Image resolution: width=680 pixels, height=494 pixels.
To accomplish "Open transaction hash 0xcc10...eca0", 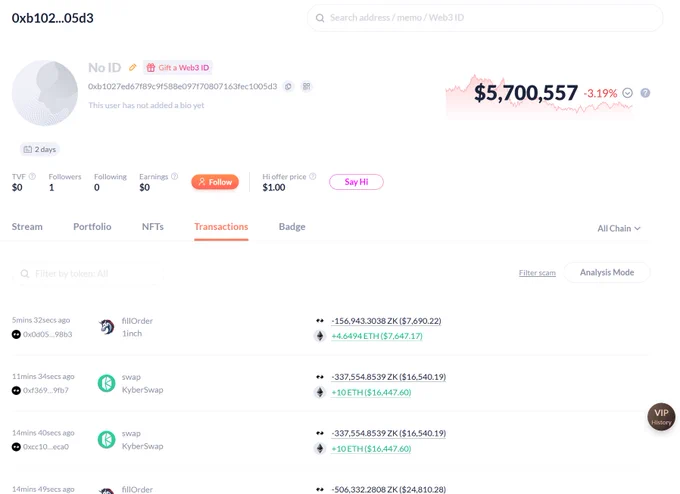I will point(46,447).
